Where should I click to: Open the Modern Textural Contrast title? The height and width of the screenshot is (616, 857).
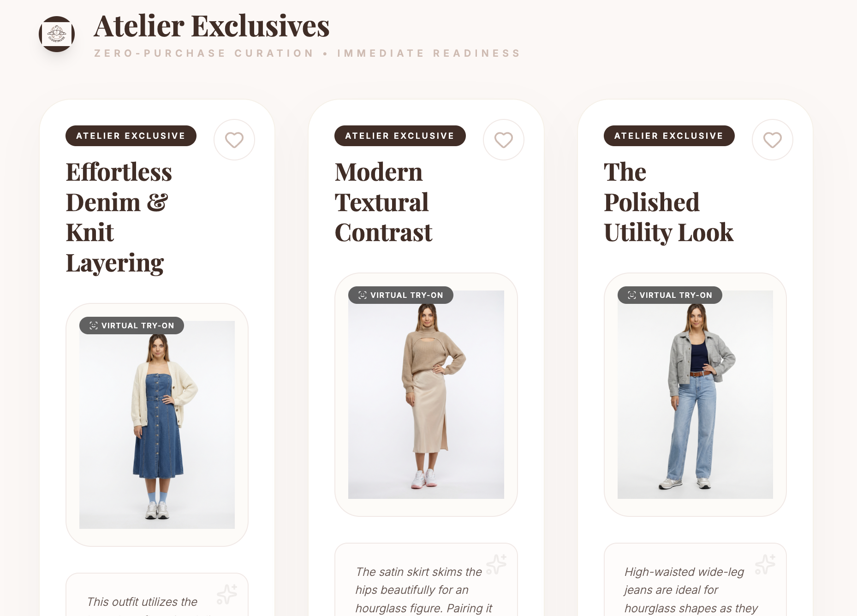click(x=384, y=202)
